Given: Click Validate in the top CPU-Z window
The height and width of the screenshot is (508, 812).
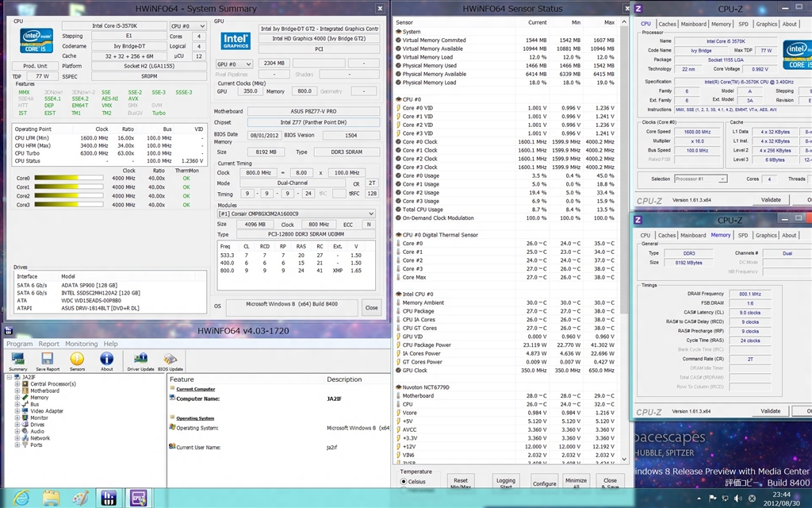Looking at the screenshot, I should pyautogui.click(x=770, y=200).
